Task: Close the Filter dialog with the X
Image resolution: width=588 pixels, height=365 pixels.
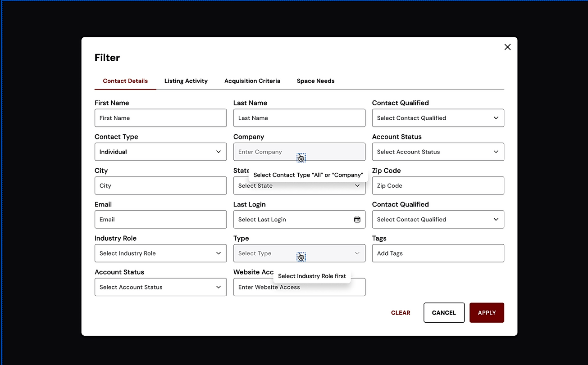Action: 507,47
